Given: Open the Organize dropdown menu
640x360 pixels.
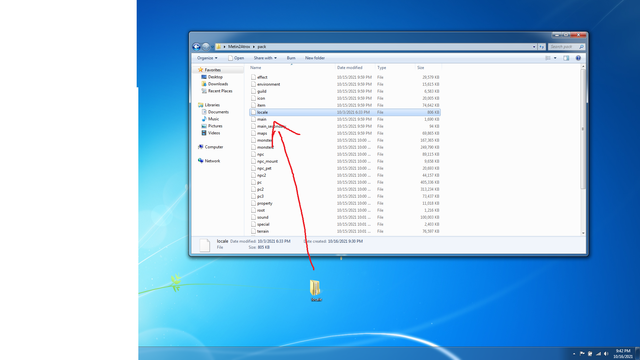Looking at the screenshot, I should pyautogui.click(x=207, y=58).
